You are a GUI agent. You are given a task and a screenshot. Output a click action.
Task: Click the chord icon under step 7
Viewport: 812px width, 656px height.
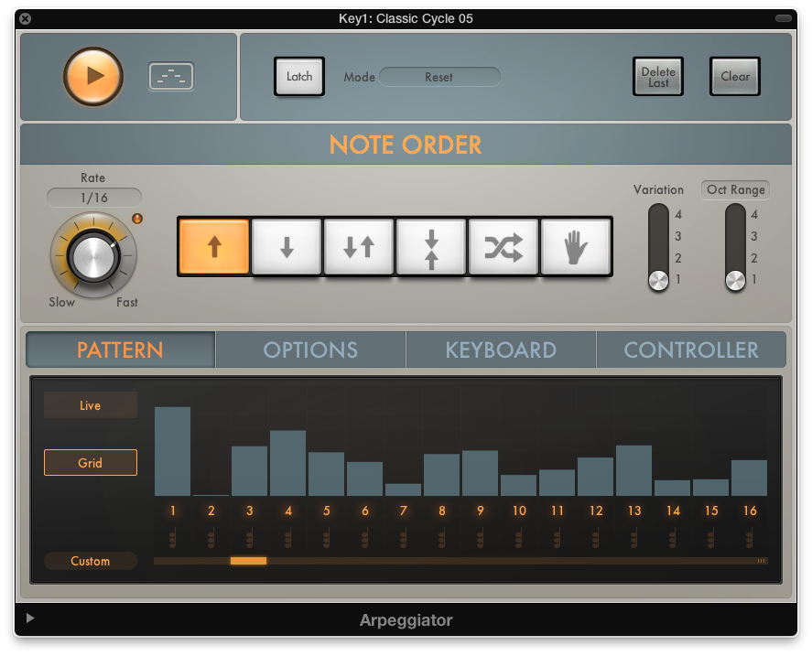click(403, 539)
